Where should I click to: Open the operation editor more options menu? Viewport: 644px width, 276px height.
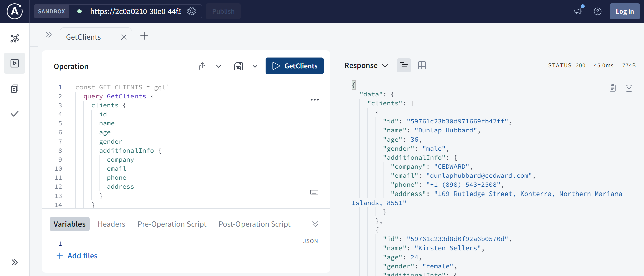[x=315, y=100]
